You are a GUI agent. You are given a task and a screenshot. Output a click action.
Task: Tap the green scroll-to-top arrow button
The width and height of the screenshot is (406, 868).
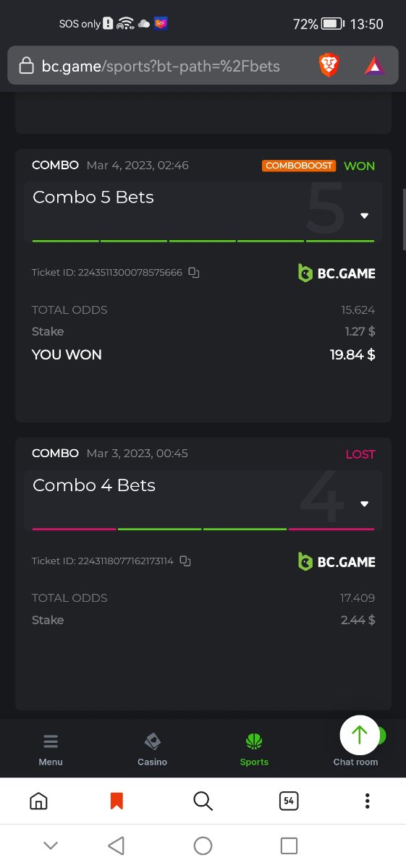360,735
